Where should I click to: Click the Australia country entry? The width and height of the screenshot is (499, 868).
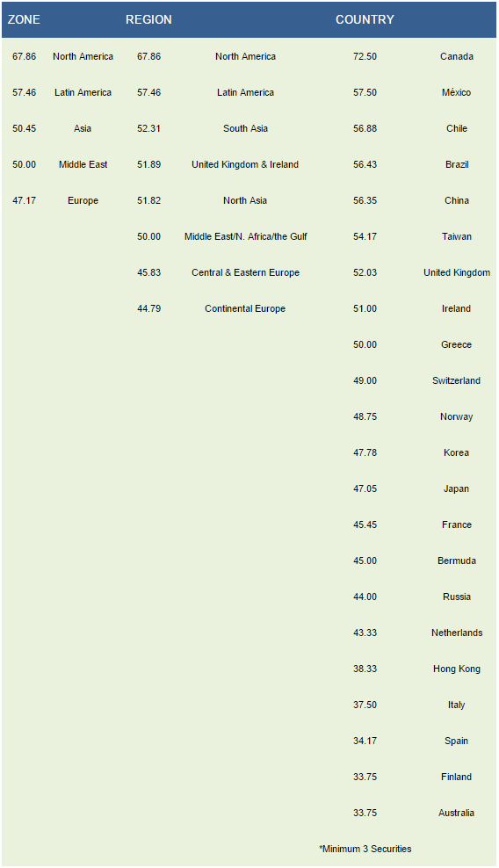(x=456, y=813)
